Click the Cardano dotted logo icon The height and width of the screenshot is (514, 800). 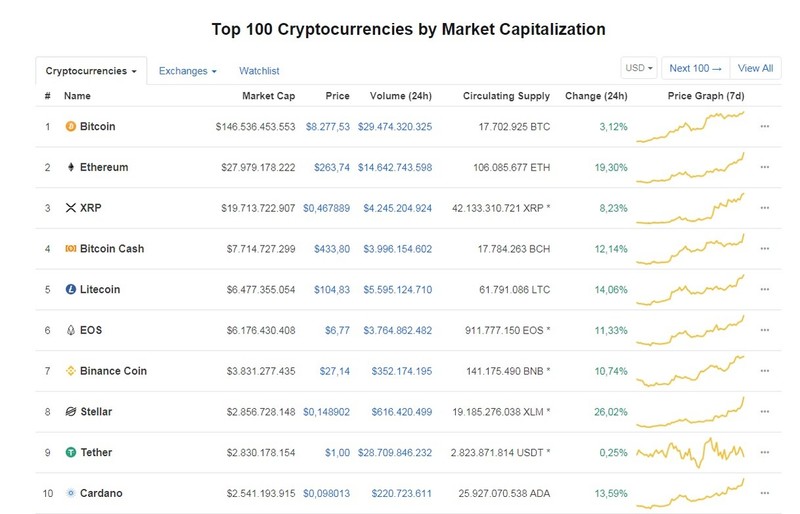tap(70, 493)
